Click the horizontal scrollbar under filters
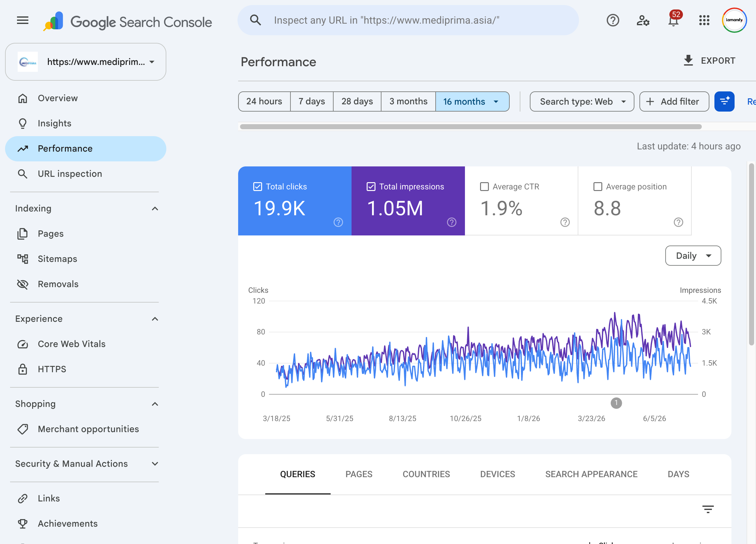 [470, 127]
